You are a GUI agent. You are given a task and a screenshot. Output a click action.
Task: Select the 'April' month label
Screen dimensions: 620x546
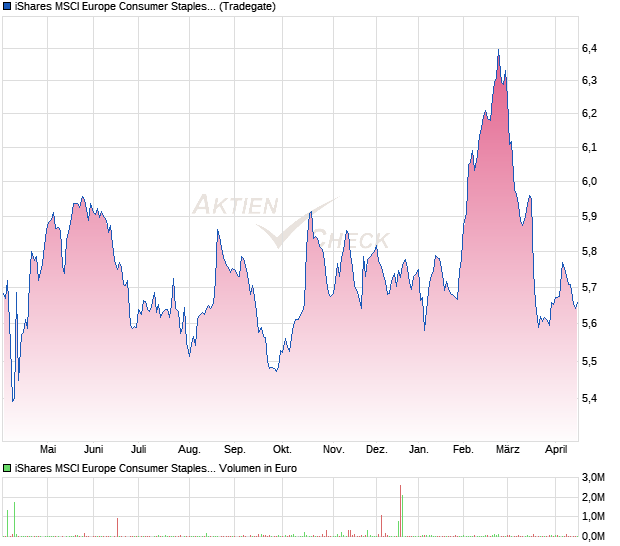[556, 450]
